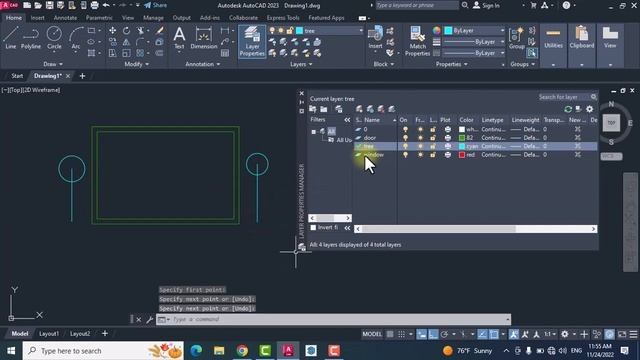Click Sign In

(487, 5)
